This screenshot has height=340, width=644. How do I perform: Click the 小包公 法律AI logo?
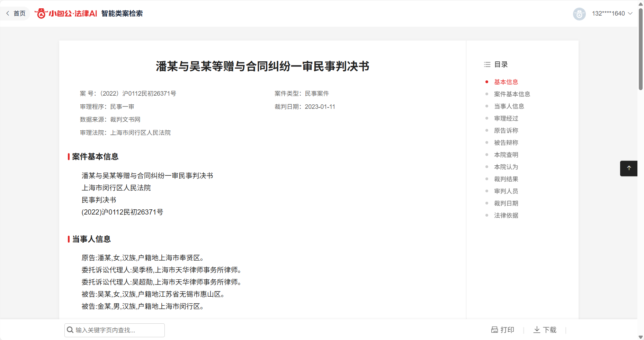click(66, 14)
